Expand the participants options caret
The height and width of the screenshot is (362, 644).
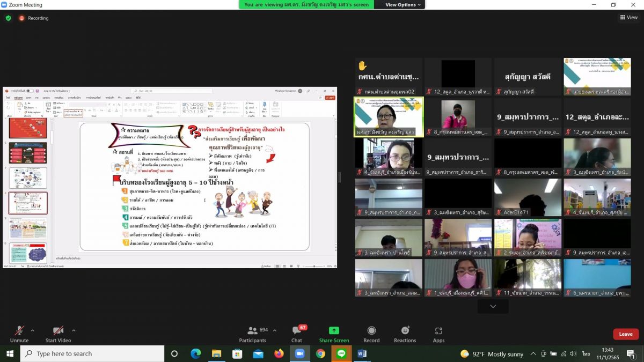tap(275, 330)
